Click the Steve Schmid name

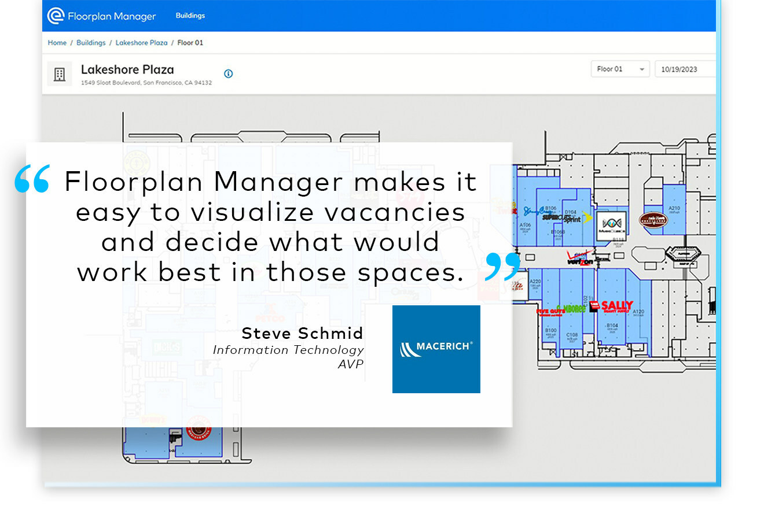[302, 333]
